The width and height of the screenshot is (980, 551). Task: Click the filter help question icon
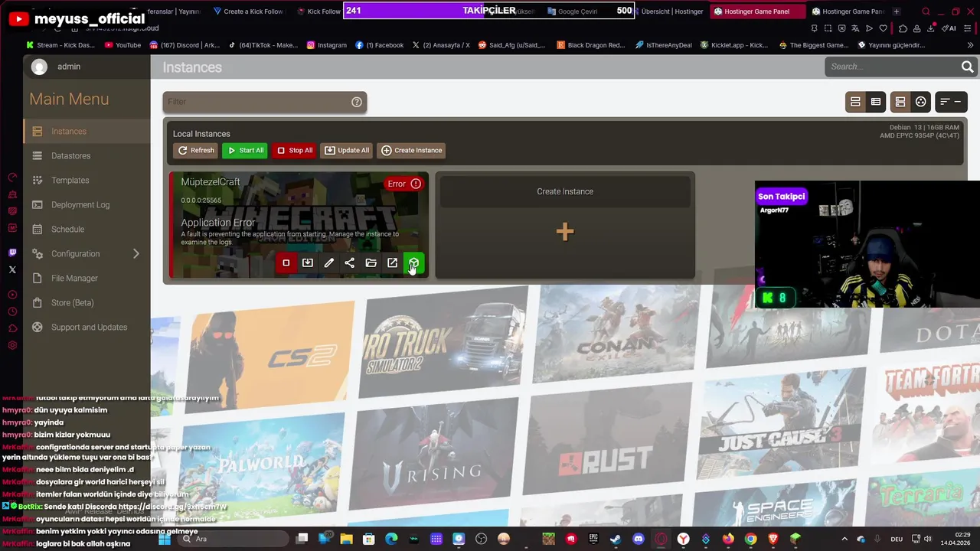357,102
